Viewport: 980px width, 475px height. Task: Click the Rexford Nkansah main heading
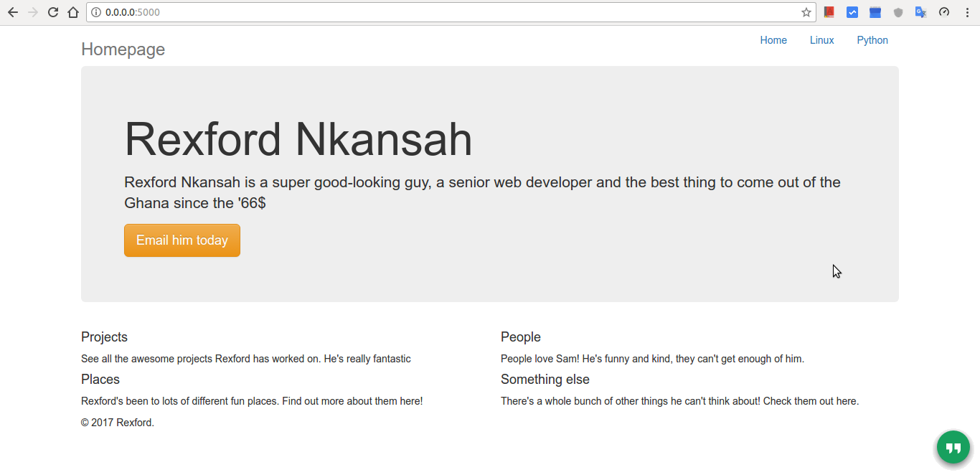(x=298, y=139)
